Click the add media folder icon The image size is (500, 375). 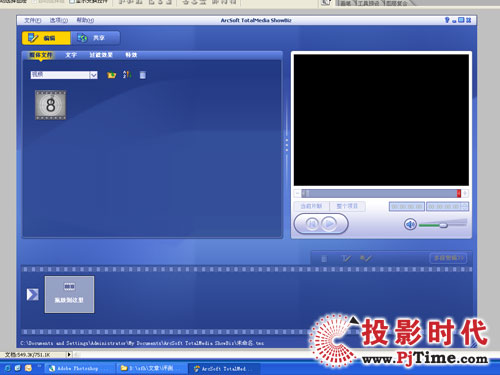pos(111,75)
